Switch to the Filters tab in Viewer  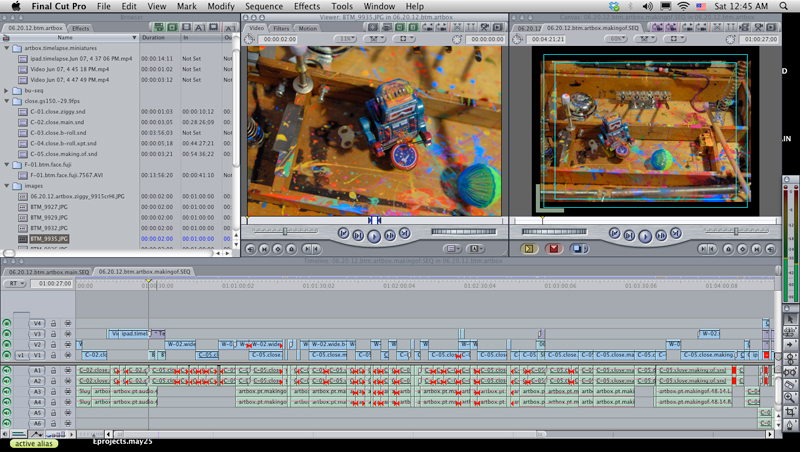click(x=281, y=27)
